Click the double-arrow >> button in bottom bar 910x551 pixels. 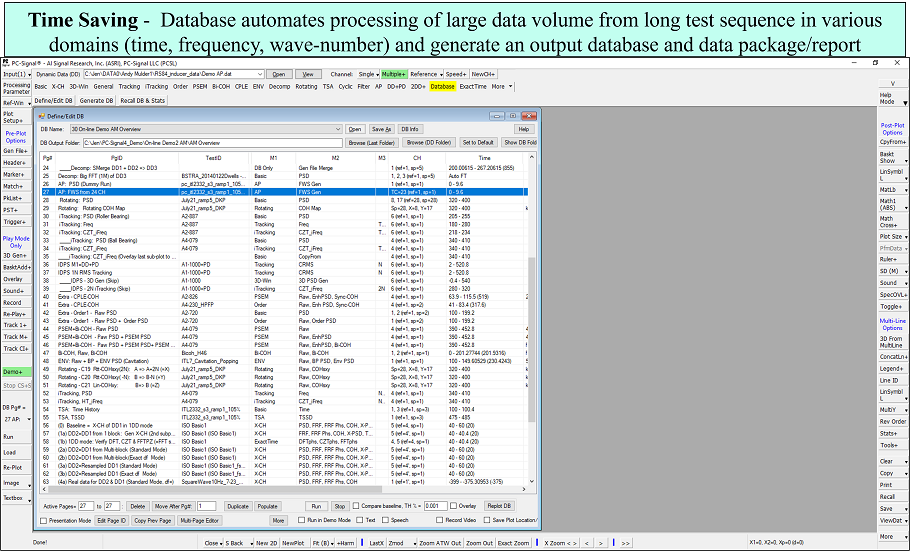(625, 542)
